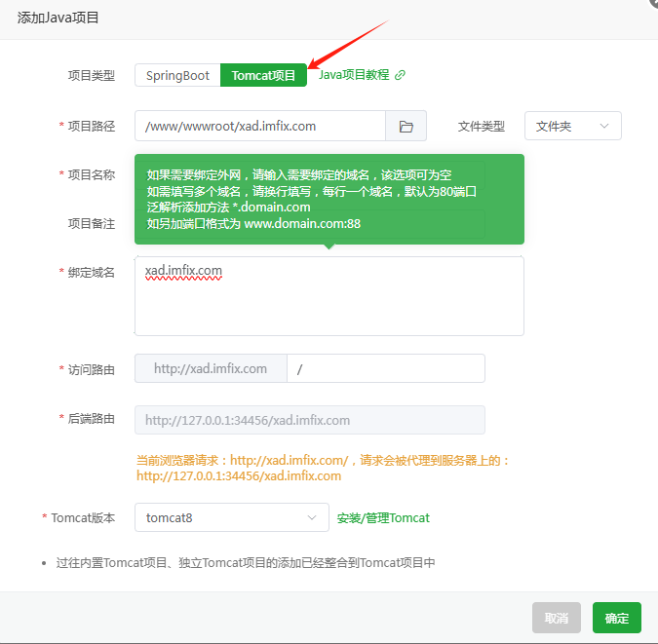Screen dimensions: 658x644
Task: Open the Tomcat版本 dropdown showing tomcat8
Action: (232, 517)
